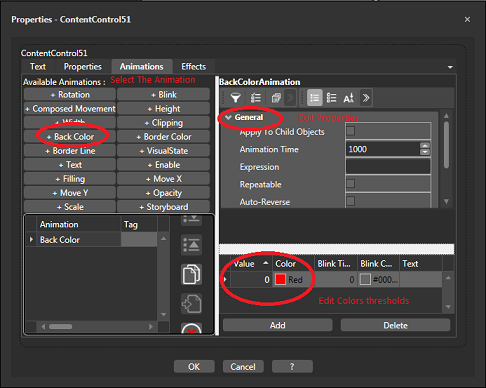This screenshot has width=486, height=388.
Task: Add a Filling animation
Action: click(70, 179)
